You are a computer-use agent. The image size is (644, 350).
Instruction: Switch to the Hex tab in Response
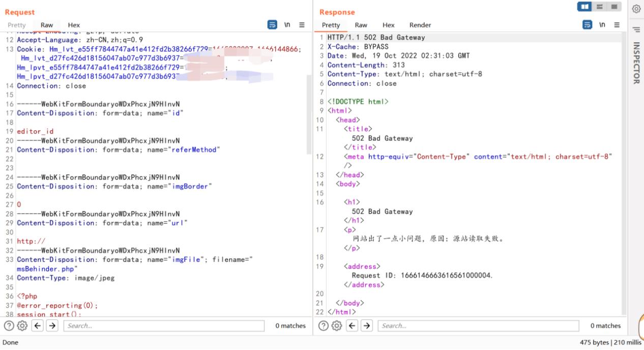click(388, 24)
